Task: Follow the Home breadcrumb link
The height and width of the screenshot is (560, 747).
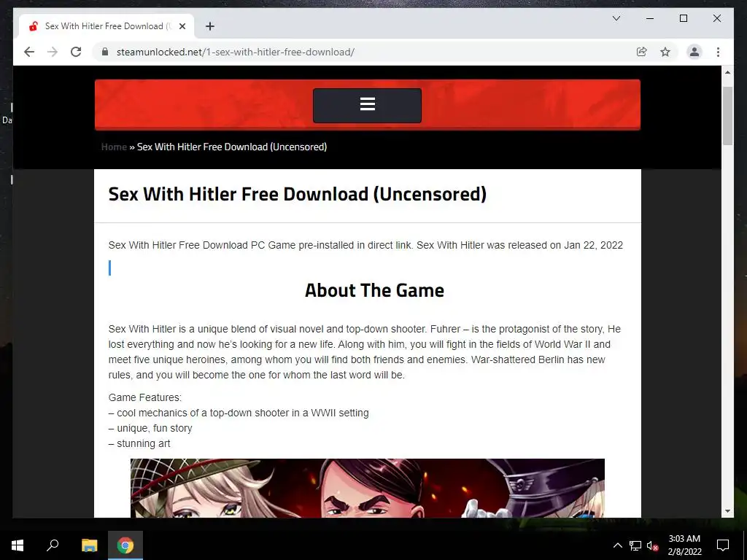Action: click(114, 147)
